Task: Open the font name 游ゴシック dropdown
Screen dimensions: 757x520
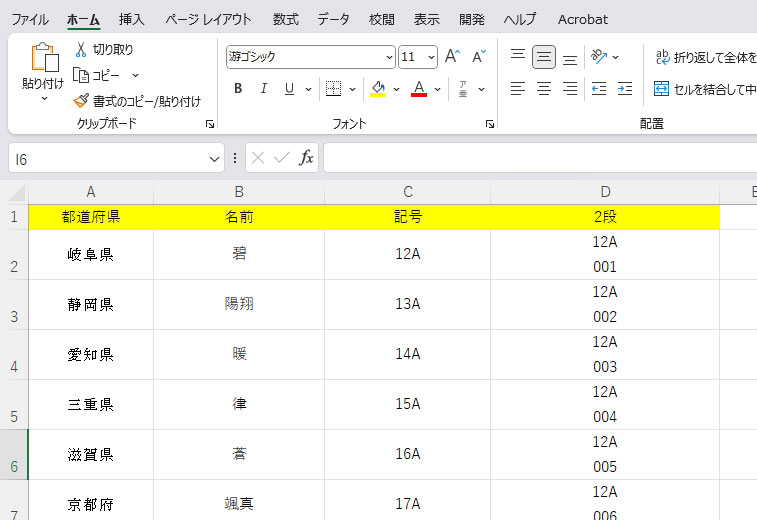Action: point(389,57)
